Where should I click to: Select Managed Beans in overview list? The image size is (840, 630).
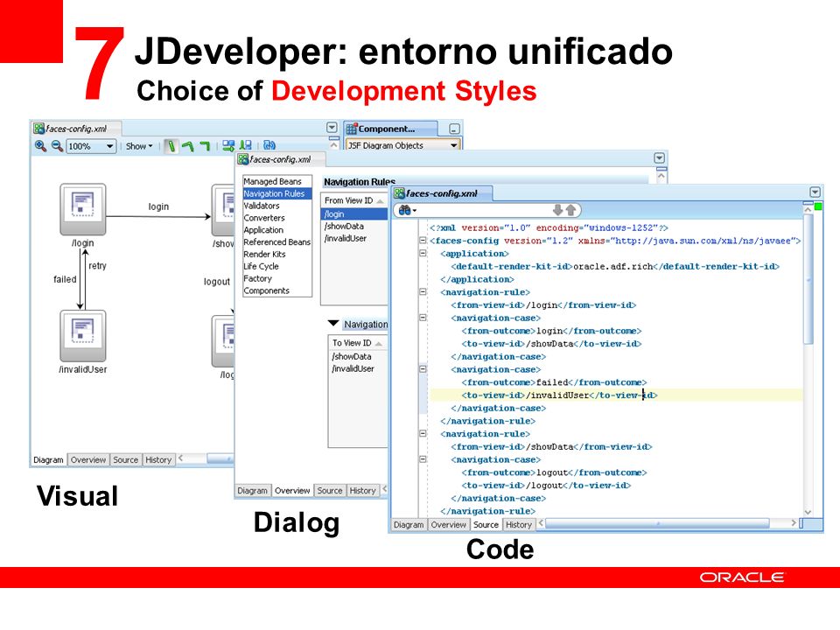click(277, 181)
